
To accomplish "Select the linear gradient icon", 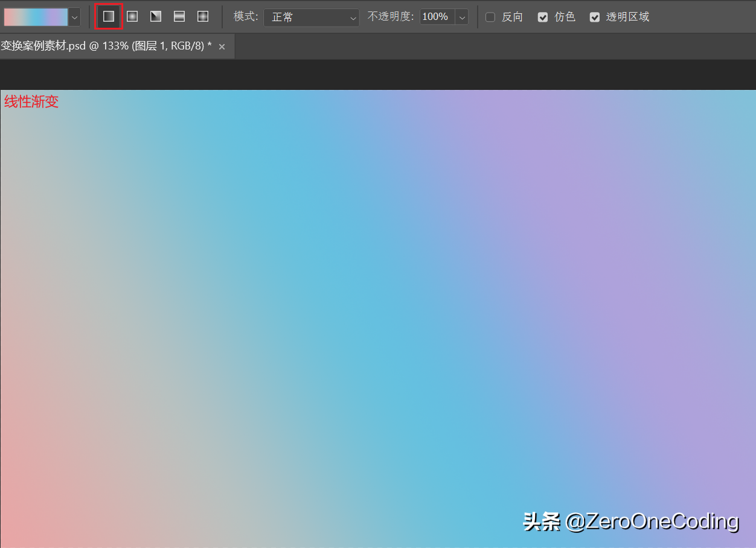I will 109,17.
